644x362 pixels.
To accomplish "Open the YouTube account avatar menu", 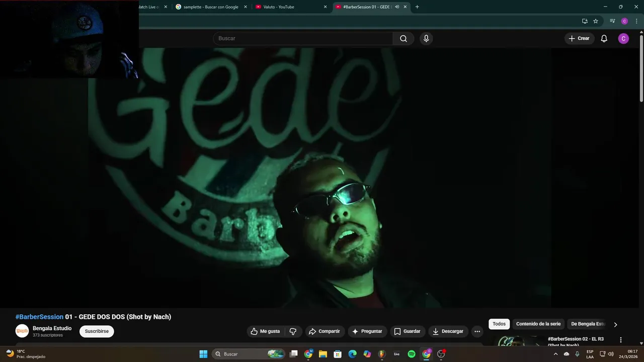I will pos(623,39).
